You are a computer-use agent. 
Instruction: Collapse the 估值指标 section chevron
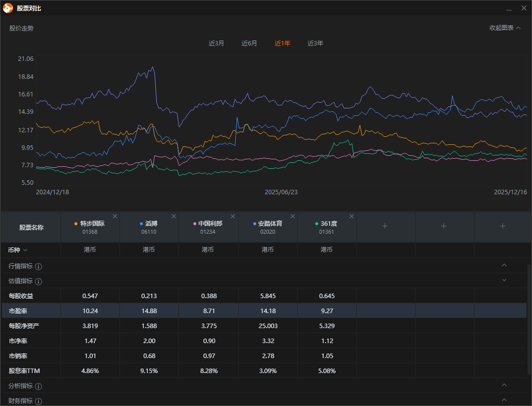(x=504, y=280)
